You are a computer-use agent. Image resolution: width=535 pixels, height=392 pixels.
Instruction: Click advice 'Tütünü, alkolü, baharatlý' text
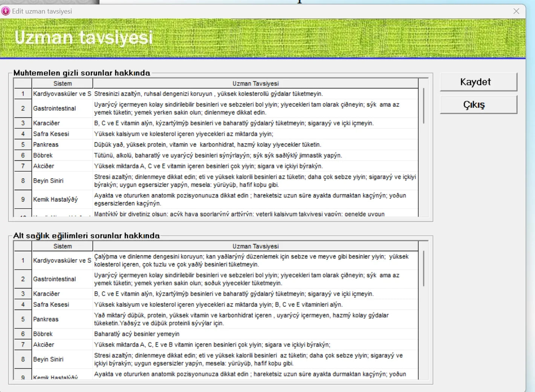pos(255,155)
